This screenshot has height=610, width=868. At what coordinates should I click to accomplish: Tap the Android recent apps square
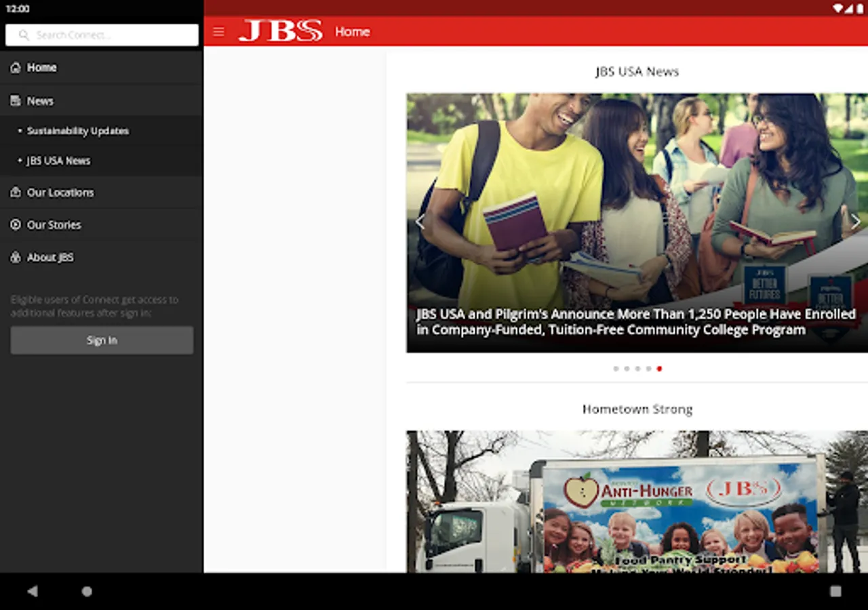[835, 591]
